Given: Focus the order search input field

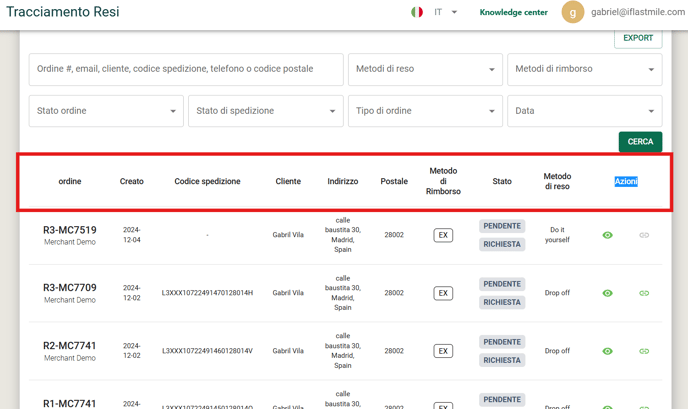Looking at the screenshot, I should [x=186, y=69].
